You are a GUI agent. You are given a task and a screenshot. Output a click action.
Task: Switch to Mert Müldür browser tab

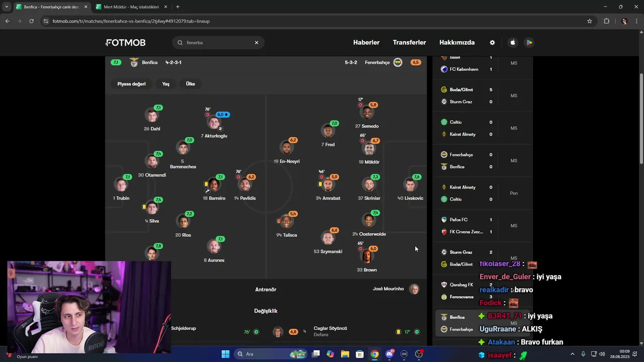click(x=131, y=7)
